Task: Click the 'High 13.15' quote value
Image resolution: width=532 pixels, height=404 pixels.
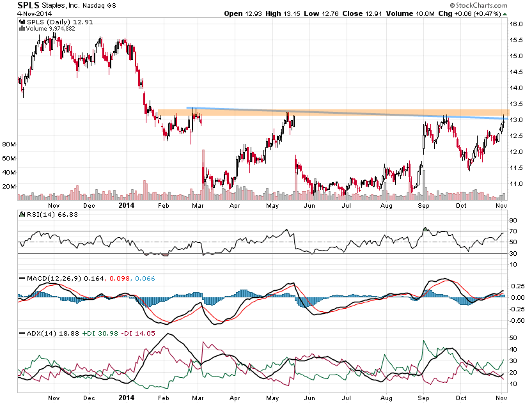Action: click(x=283, y=14)
